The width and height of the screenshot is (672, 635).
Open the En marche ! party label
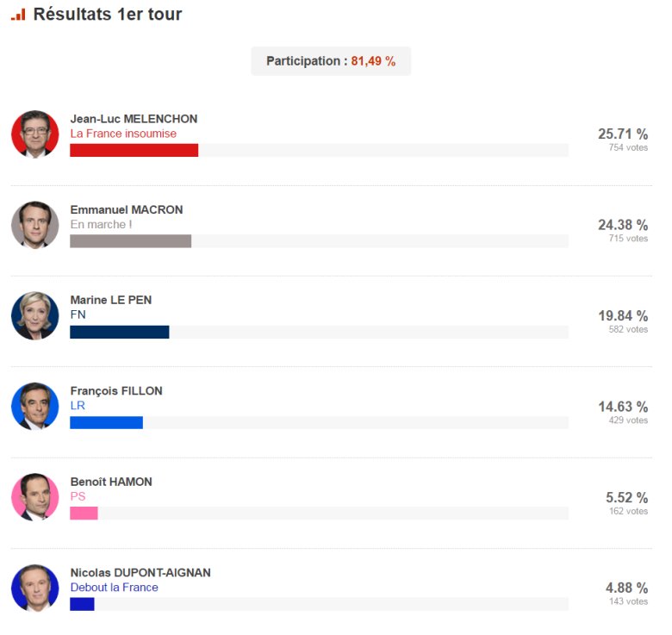tap(101, 225)
